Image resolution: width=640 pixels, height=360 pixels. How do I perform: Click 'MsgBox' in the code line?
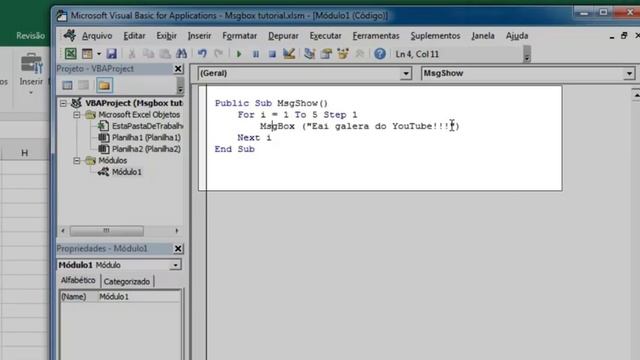pos(278,126)
